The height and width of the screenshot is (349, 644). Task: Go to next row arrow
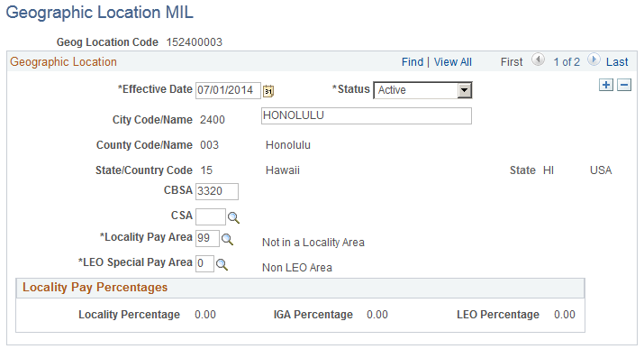coord(594,60)
